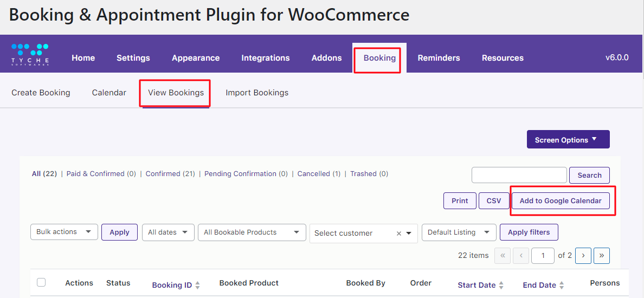The width and height of the screenshot is (644, 298).
Task: Open the Settings tab
Action: click(133, 58)
